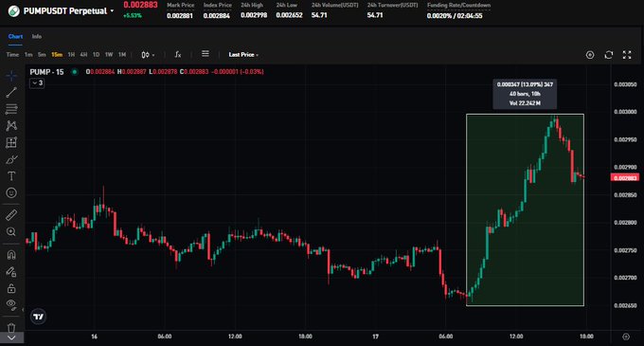Image resolution: width=644 pixels, height=346 pixels.
Task: Click the 24h Volume(USDT) label
Action: tap(334, 6)
